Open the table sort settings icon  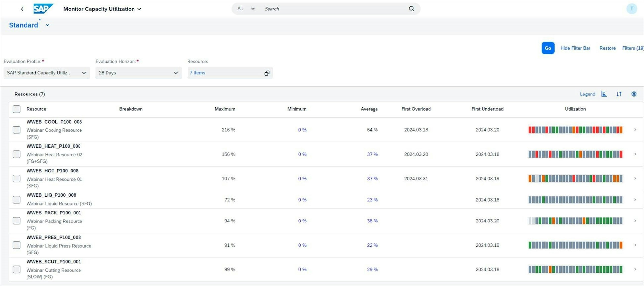(x=619, y=94)
